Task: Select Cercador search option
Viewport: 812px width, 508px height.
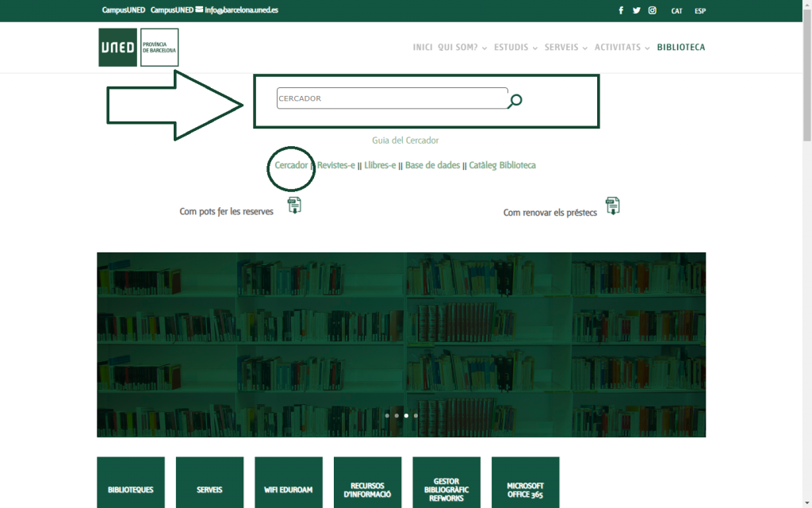Action: click(x=291, y=165)
